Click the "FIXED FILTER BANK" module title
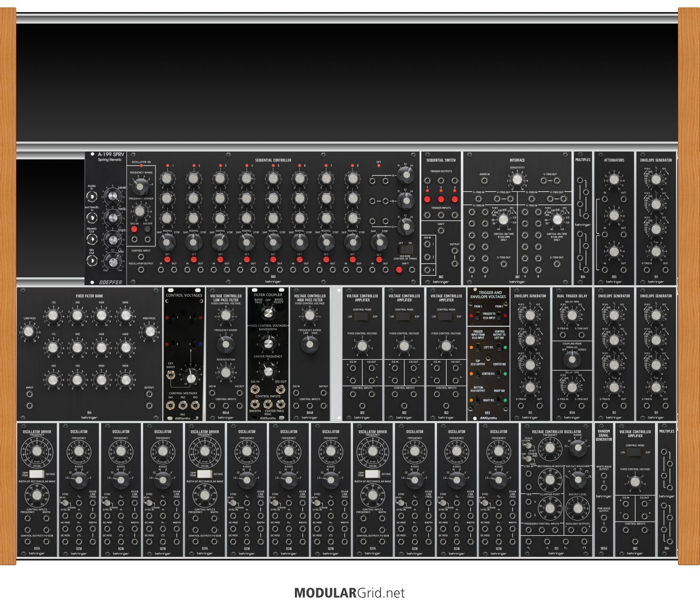This screenshot has width=700, height=604. click(x=89, y=296)
